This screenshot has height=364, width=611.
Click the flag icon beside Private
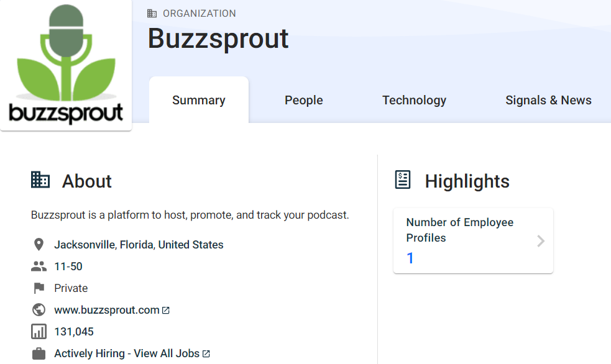[39, 288]
